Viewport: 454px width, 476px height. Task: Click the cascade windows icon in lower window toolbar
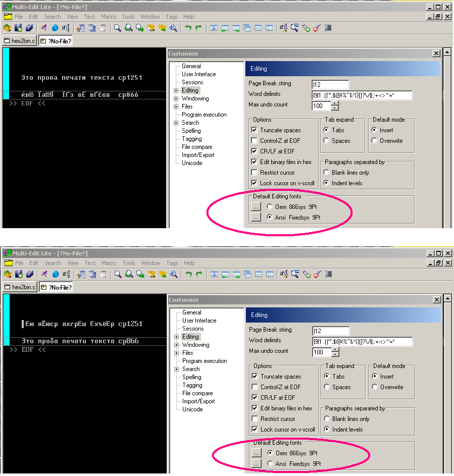(x=247, y=275)
